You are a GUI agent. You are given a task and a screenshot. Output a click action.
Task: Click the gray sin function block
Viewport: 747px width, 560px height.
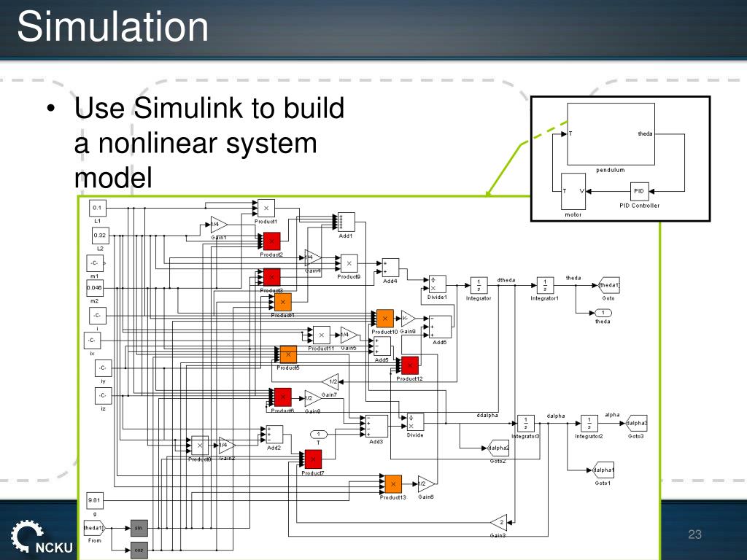point(139,528)
